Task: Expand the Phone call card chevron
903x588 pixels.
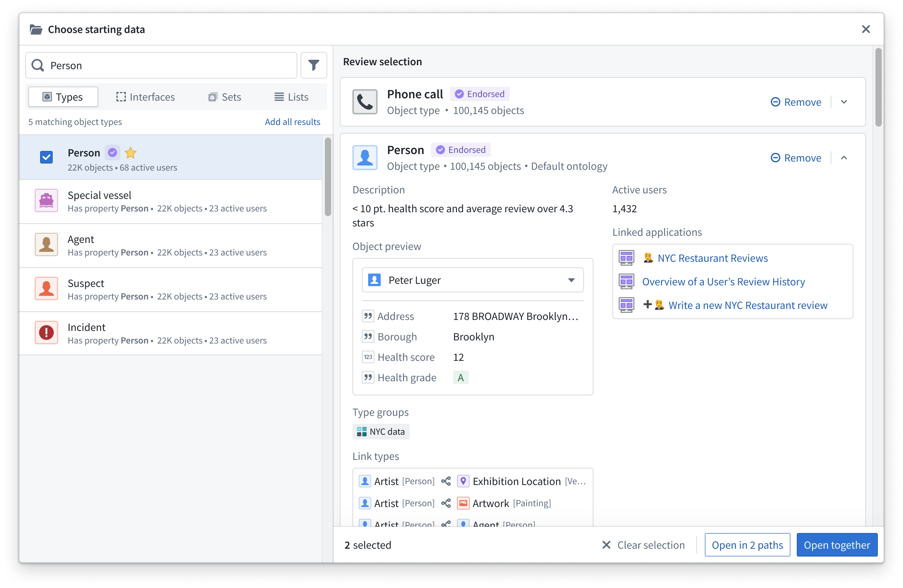Action: pyautogui.click(x=844, y=102)
